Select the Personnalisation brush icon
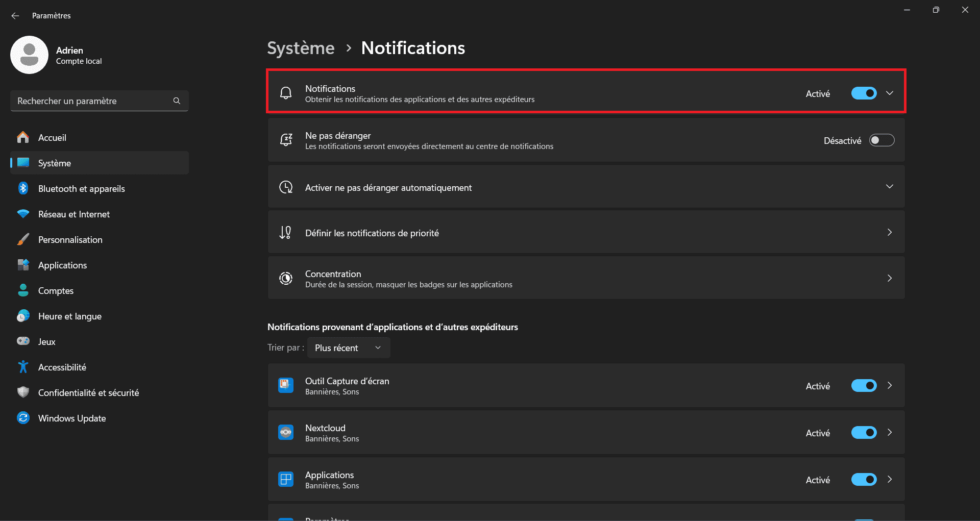The image size is (980, 521). (x=23, y=239)
